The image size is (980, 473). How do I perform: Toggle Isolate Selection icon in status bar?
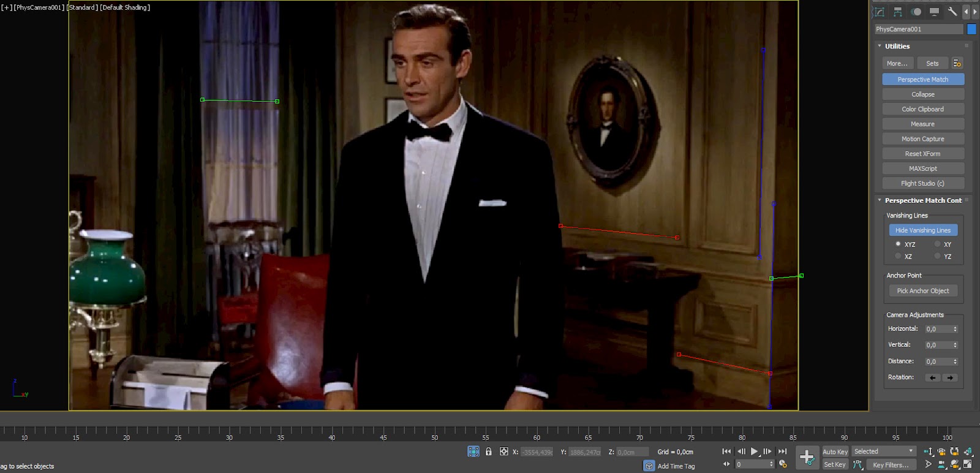pyautogui.click(x=473, y=452)
